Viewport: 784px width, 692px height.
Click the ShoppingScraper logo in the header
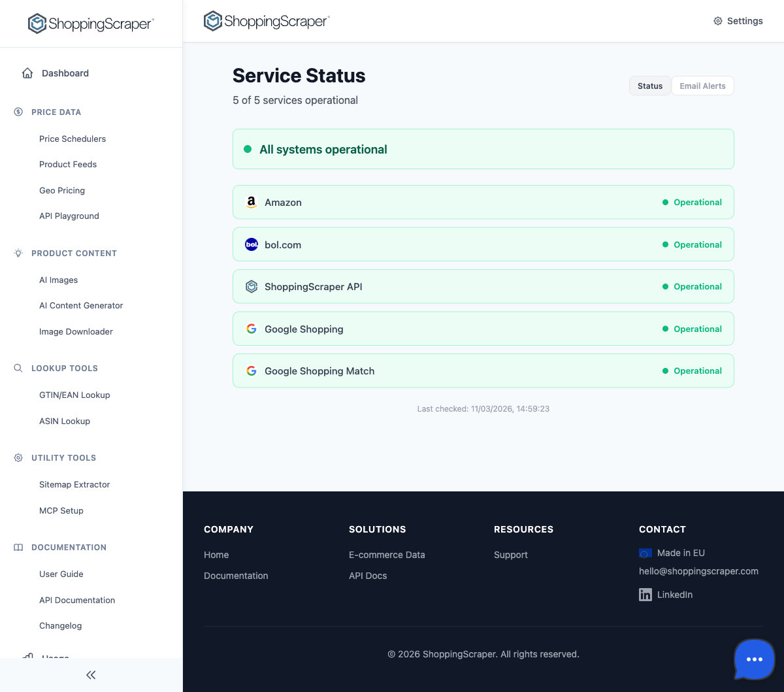click(x=267, y=20)
